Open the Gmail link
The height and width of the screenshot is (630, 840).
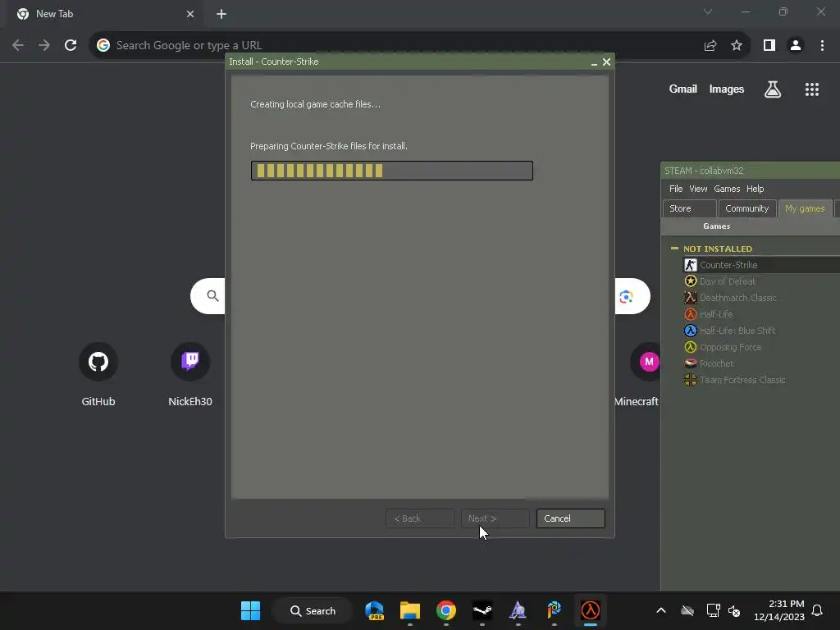click(x=682, y=89)
